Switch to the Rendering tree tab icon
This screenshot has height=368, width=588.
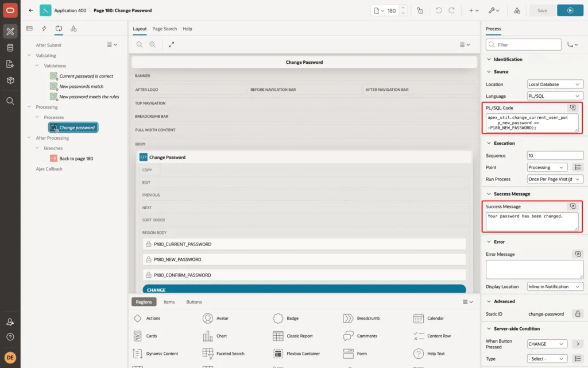pos(30,29)
